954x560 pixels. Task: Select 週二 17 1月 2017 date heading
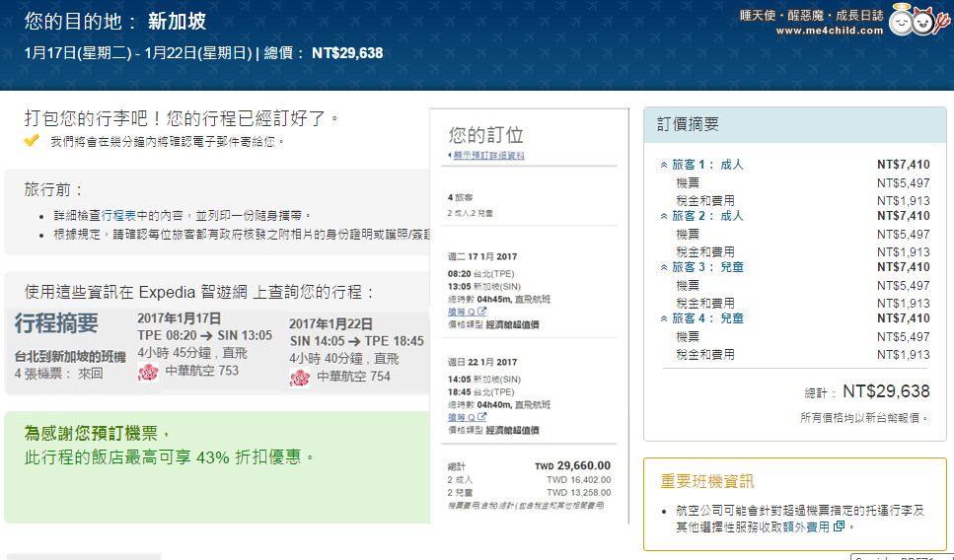pyautogui.click(x=482, y=256)
